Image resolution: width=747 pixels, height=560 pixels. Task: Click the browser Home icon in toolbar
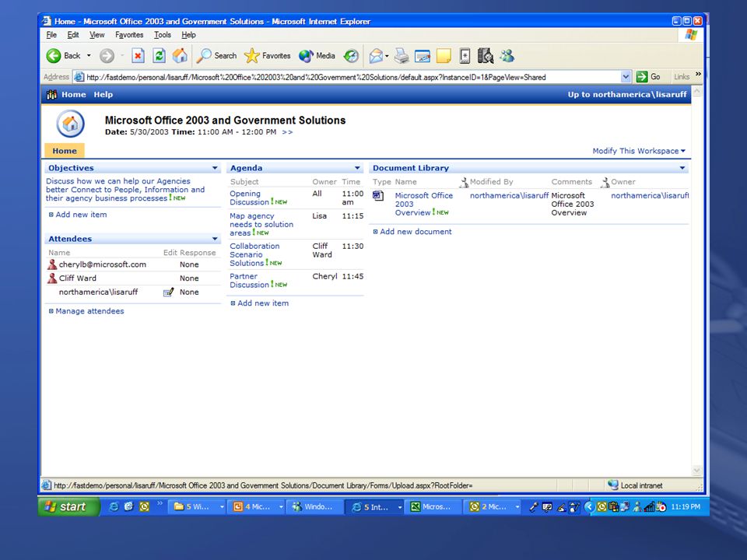tap(180, 56)
